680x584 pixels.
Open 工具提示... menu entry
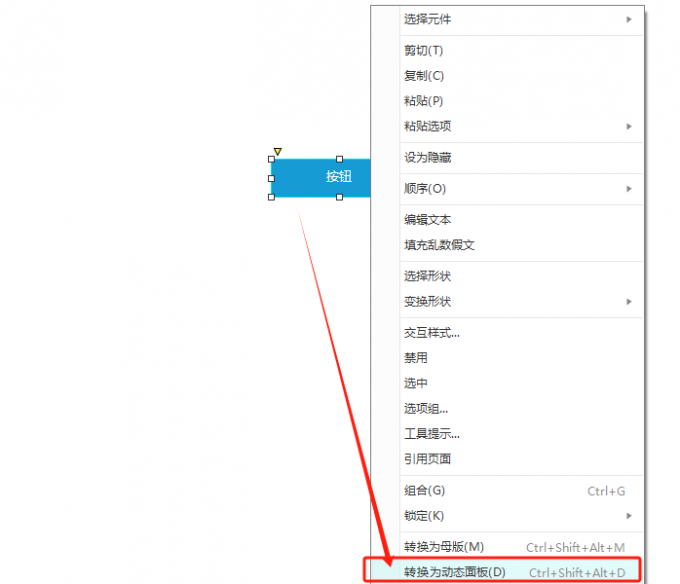click(x=507, y=434)
